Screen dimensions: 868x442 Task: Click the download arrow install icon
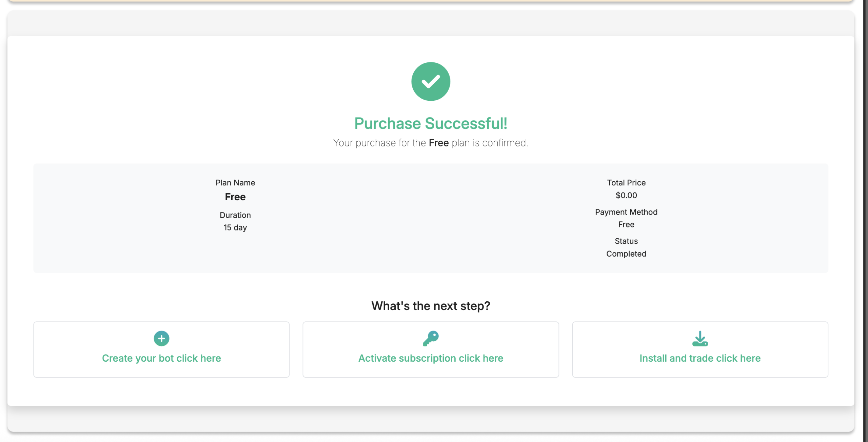pyautogui.click(x=700, y=338)
